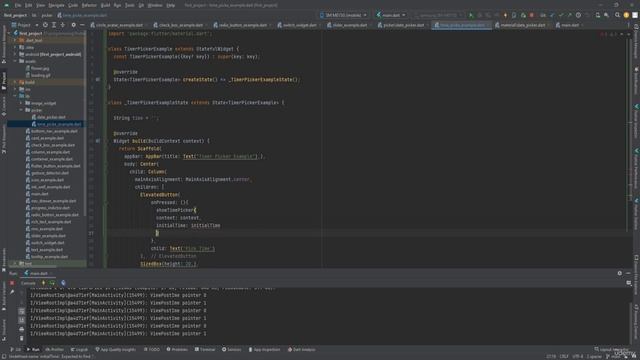The width and height of the screenshot is (640, 360).
Task: Hide the Project panel with the minus icon
Action: point(82,25)
